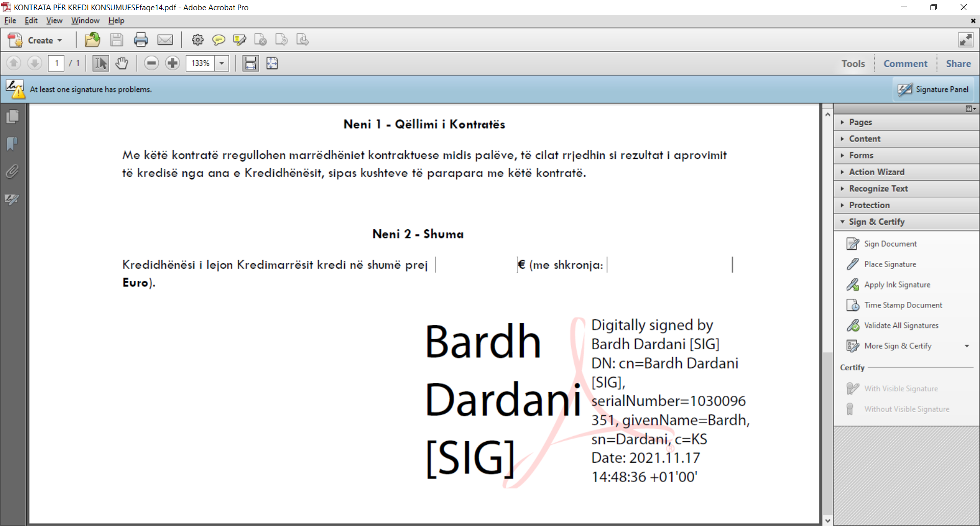Open the File menu

(x=10, y=20)
